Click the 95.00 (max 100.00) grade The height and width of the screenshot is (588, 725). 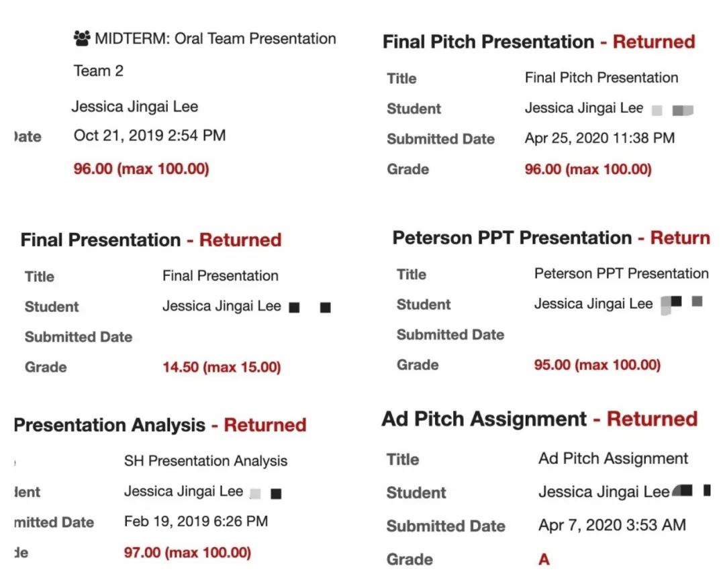click(597, 365)
